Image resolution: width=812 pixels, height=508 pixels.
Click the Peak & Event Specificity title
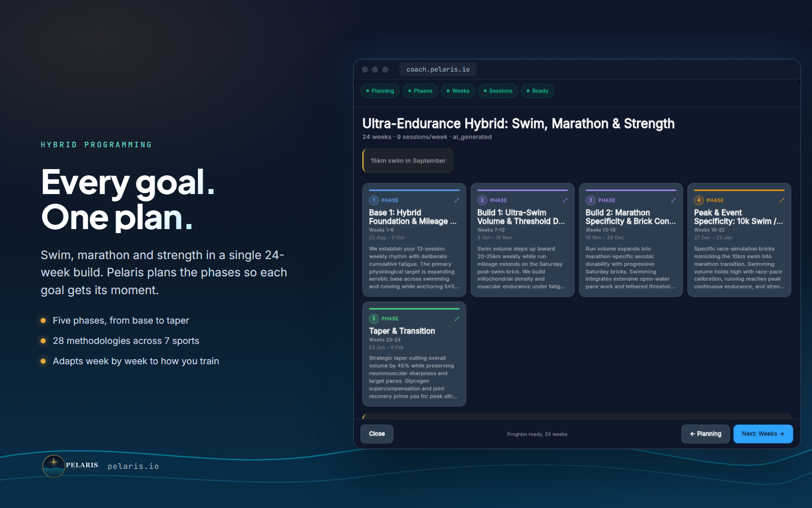click(738, 217)
